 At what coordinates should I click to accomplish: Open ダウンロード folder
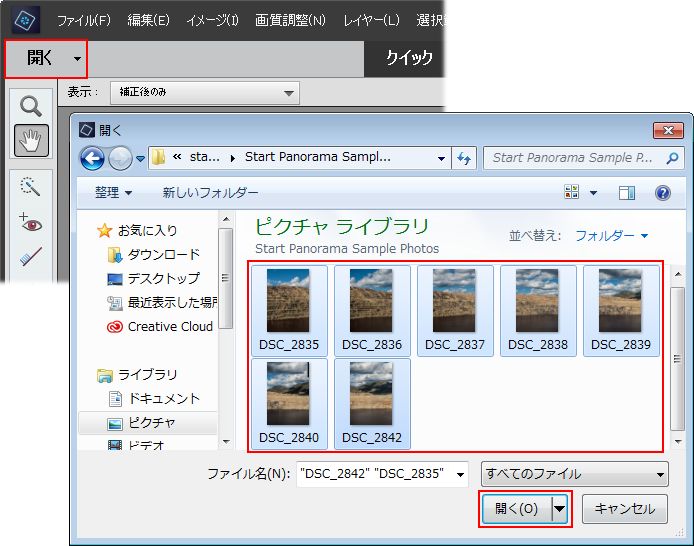pyautogui.click(x=154, y=254)
